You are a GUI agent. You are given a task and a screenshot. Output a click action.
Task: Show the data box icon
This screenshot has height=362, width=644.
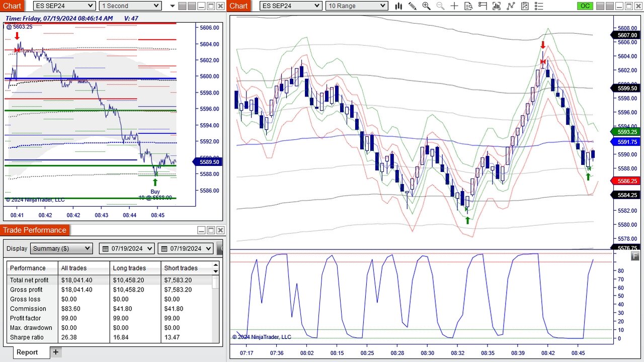468,6
